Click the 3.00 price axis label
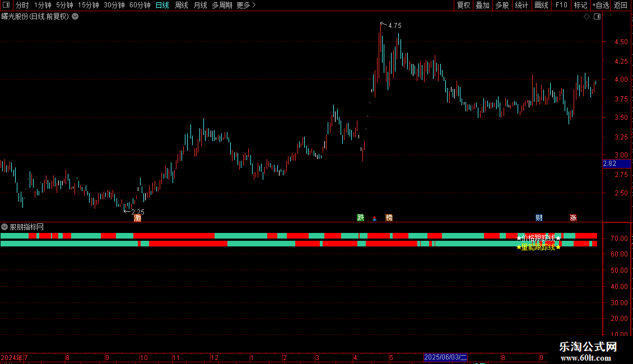 [x=621, y=155]
